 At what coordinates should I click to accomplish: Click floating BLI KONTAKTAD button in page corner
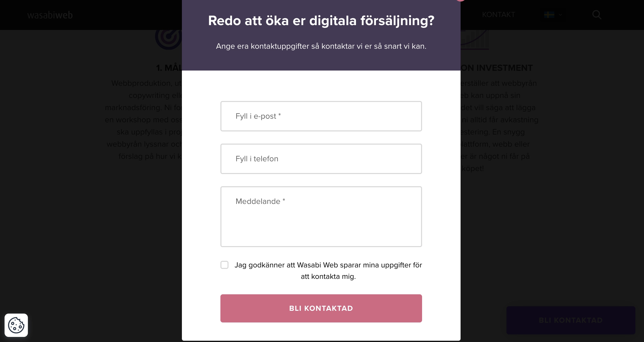571,320
